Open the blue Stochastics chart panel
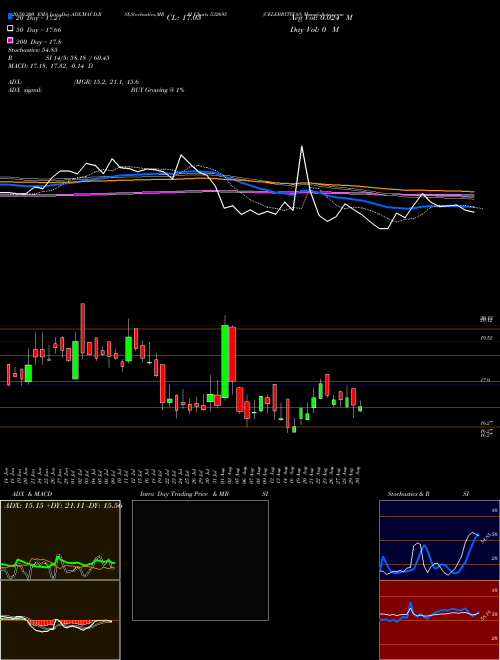Viewport: 500px width, 660px height. pos(439,540)
